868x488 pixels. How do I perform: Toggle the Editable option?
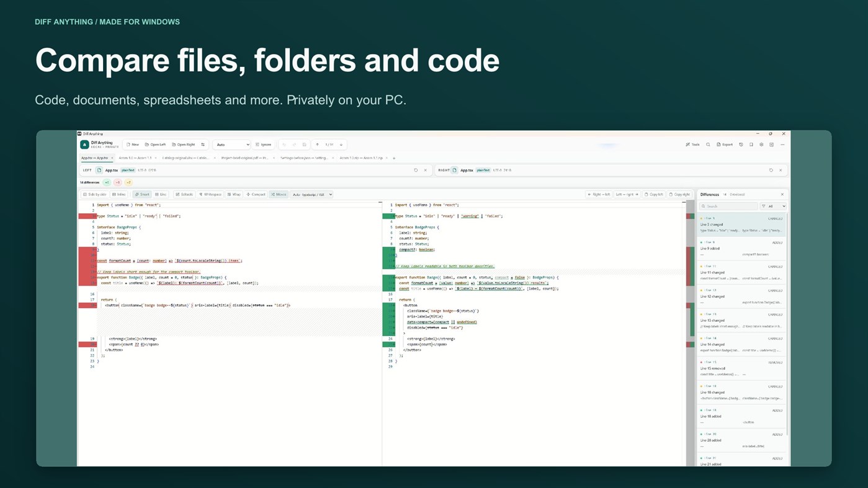pyautogui.click(x=184, y=195)
